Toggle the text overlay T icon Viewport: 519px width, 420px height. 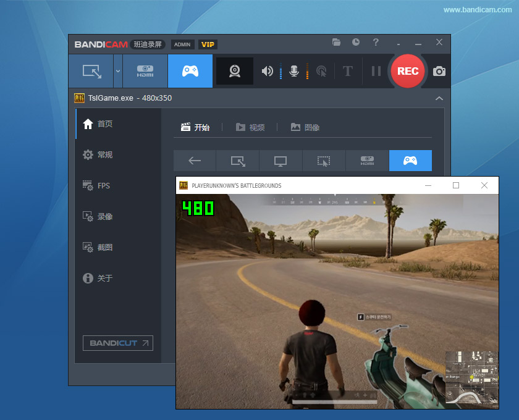pos(347,71)
